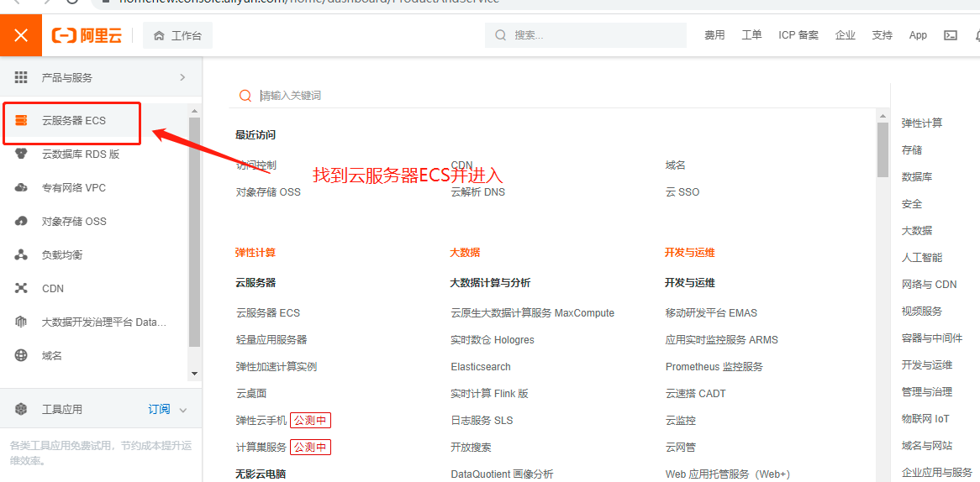Open recently visited 域名 link
Viewport: 980px width, 482px height.
(676, 165)
